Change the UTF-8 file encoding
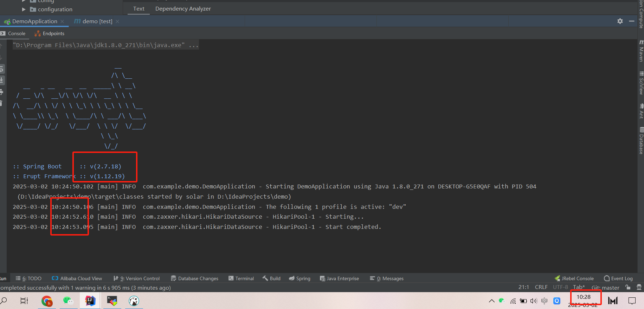The width and height of the screenshot is (644, 309). pyautogui.click(x=560, y=287)
